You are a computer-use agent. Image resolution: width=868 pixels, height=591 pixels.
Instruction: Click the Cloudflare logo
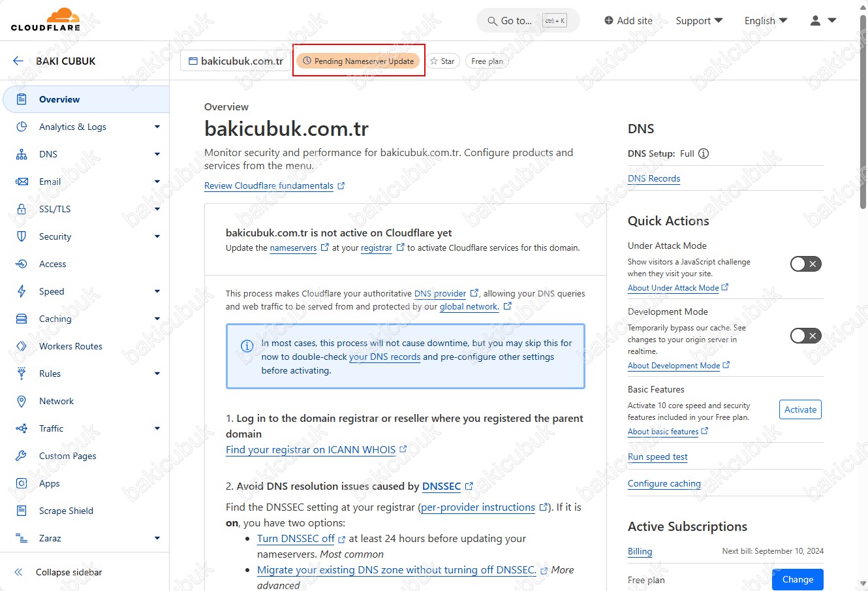point(46,20)
